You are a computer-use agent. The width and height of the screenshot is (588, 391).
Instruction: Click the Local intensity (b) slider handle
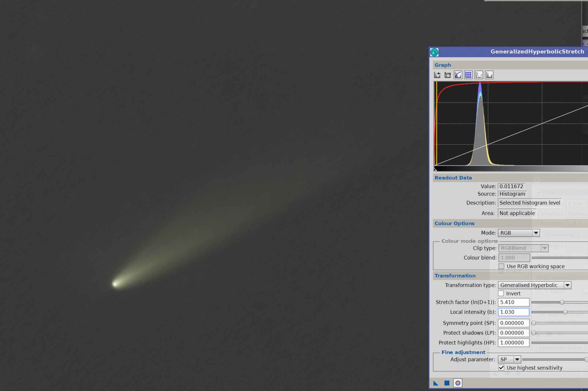tap(565, 312)
